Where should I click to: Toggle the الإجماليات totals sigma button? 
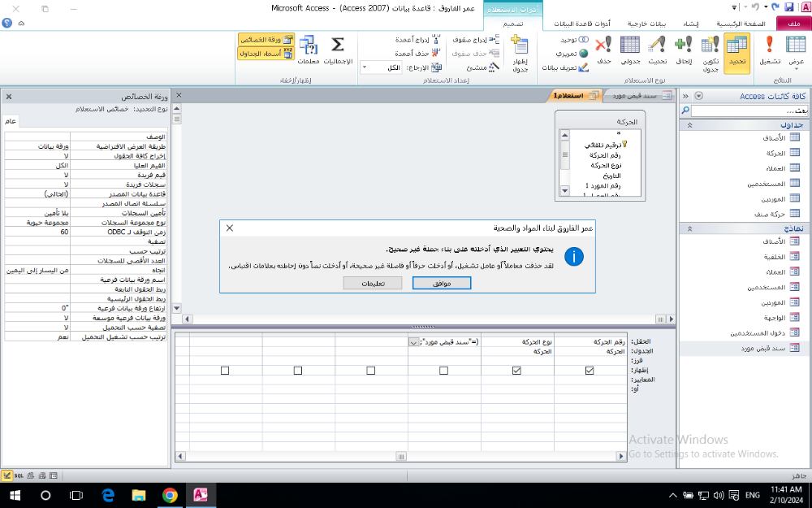[x=338, y=50]
